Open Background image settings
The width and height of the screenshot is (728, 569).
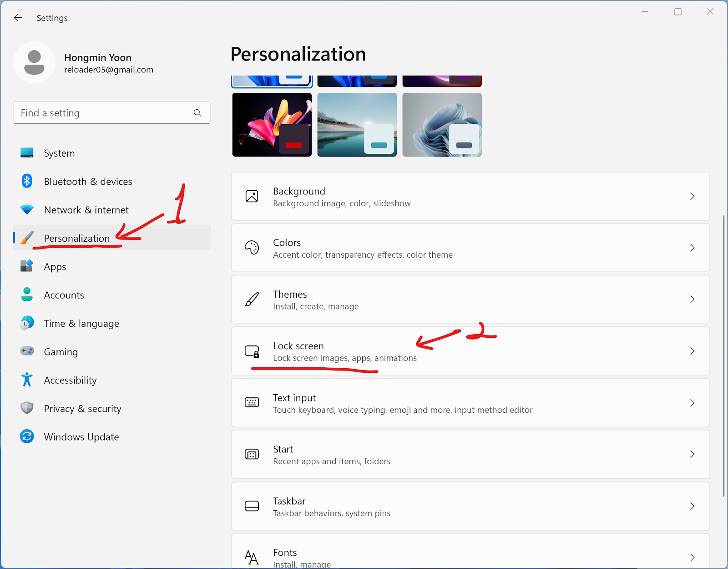click(x=470, y=196)
